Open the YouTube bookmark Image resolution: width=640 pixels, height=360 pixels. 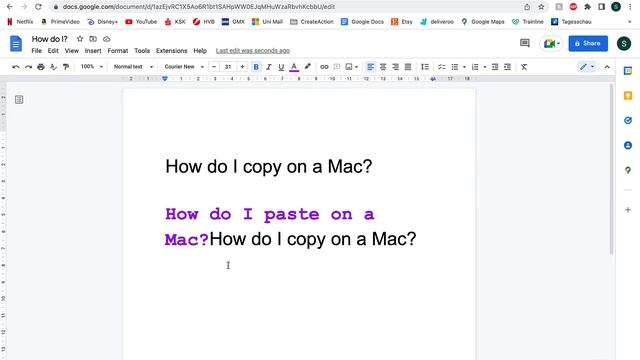pos(141,22)
